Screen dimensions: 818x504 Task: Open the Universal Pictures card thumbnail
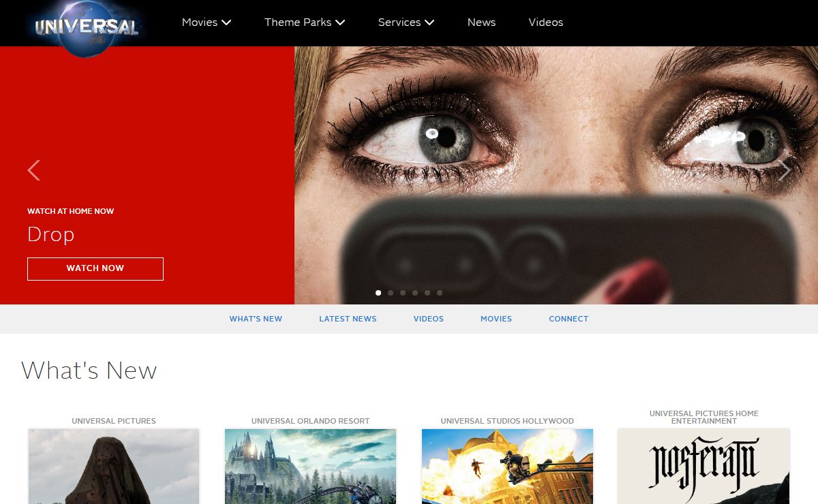tap(114, 467)
